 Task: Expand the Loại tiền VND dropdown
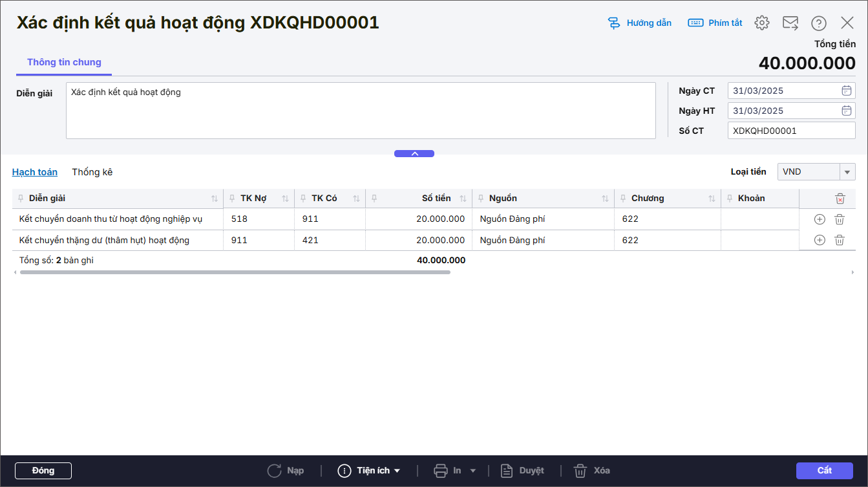click(x=847, y=171)
